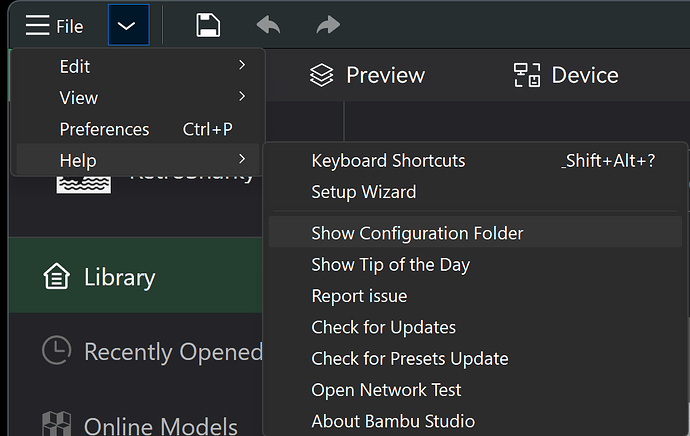
Task: Click the Library home icon
Action: 56,276
